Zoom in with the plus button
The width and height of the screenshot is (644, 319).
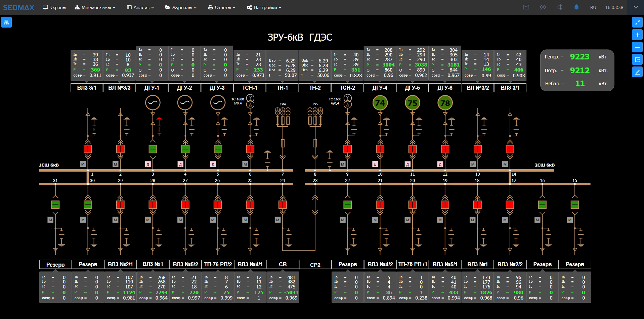(x=637, y=35)
